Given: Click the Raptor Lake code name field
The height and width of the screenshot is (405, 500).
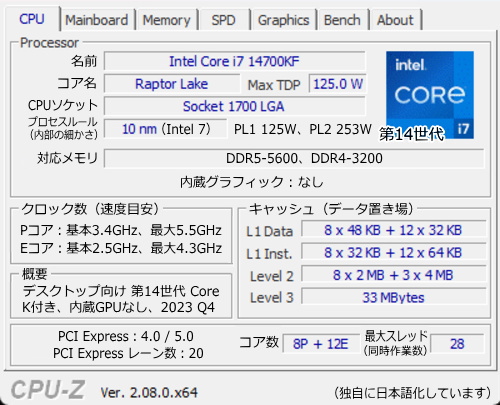Looking at the screenshot, I should (x=172, y=84).
